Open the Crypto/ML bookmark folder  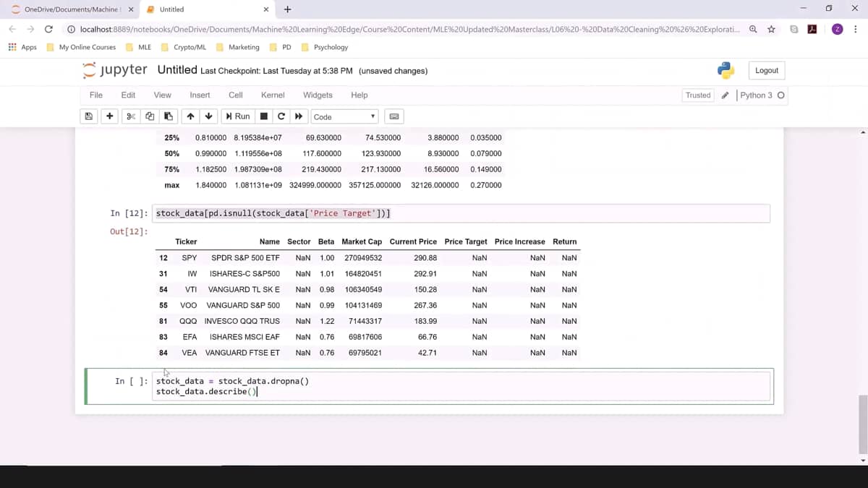[x=183, y=47]
